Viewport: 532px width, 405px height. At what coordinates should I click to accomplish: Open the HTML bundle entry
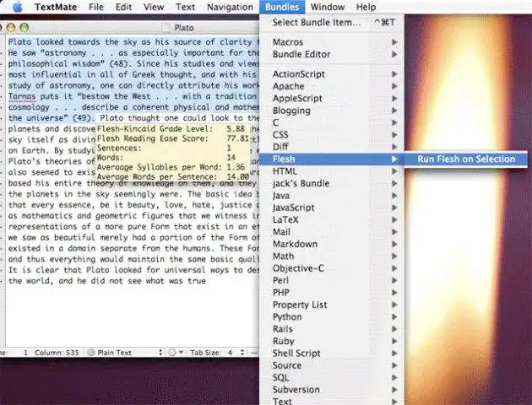tap(332, 171)
